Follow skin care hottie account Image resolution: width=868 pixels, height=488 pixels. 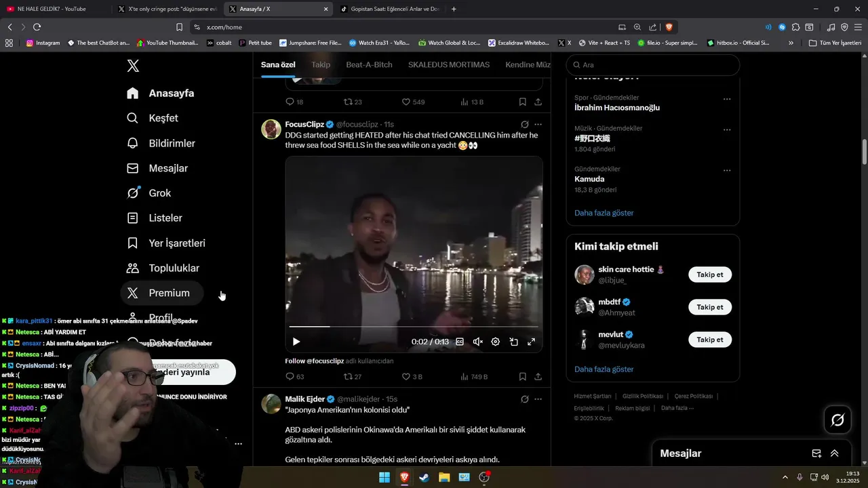click(x=710, y=274)
